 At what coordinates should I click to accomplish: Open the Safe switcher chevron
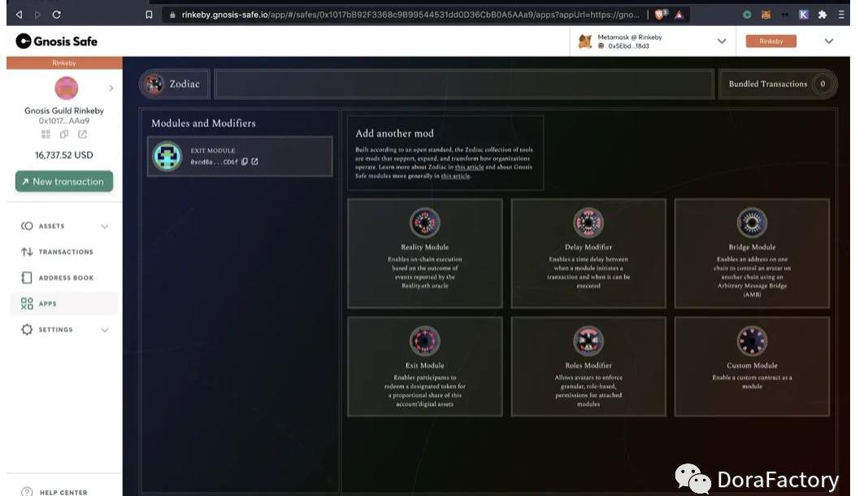pyautogui.click(x=111, y=88)
